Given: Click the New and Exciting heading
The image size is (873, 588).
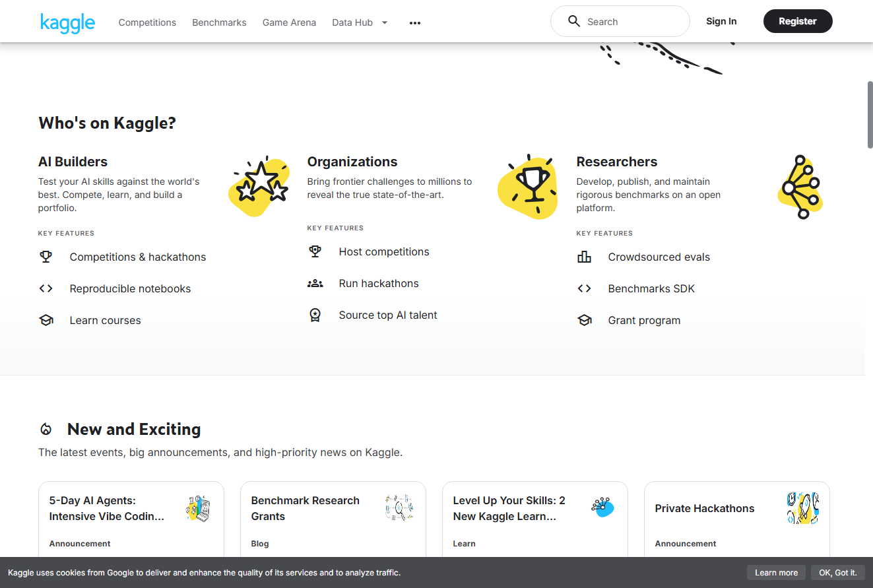Looking at the screenshot, I should pyautogui.click(x=134, y=429).
